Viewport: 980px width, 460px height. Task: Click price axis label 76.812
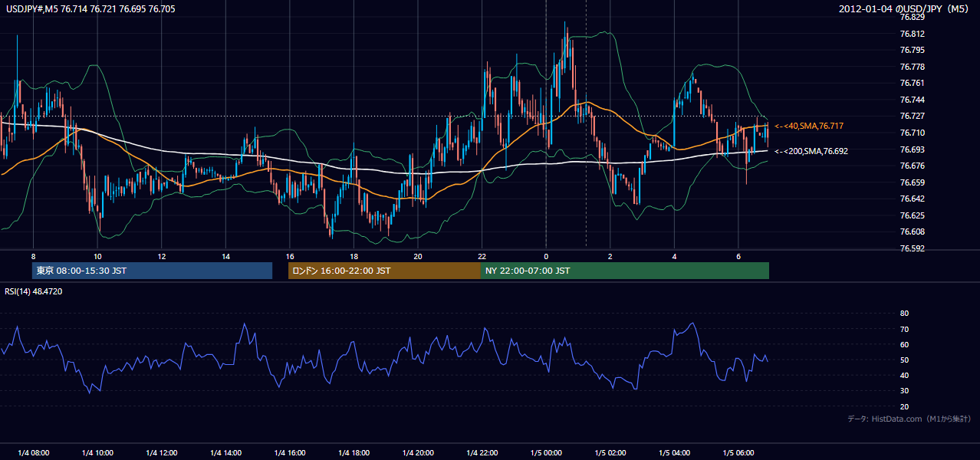click(x=913, y=34)
